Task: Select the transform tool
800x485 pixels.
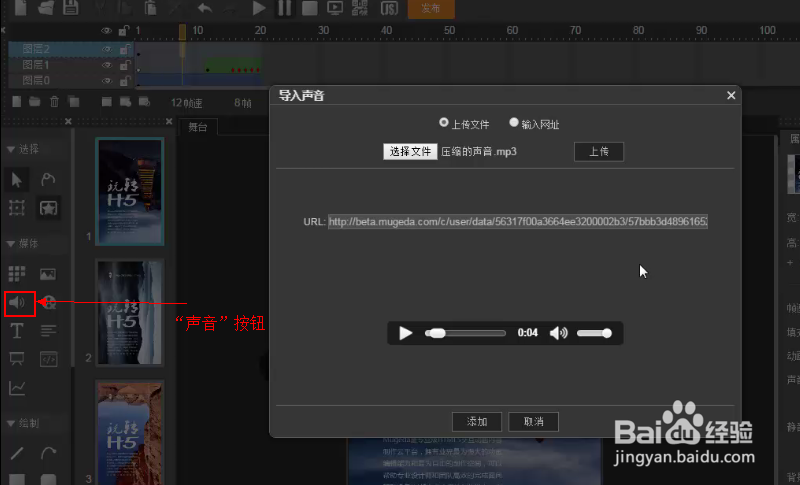Action: [x=16, y=208]
